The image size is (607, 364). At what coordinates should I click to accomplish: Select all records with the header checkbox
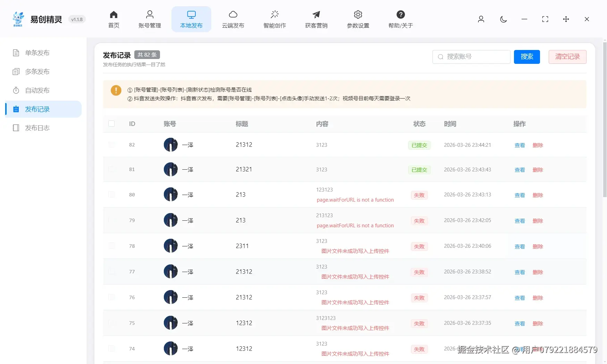click(x=111, y=124)
